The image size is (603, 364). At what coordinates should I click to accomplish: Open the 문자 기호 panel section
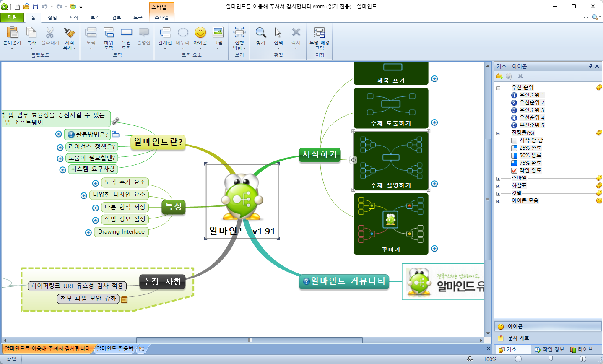pos(548,338)
